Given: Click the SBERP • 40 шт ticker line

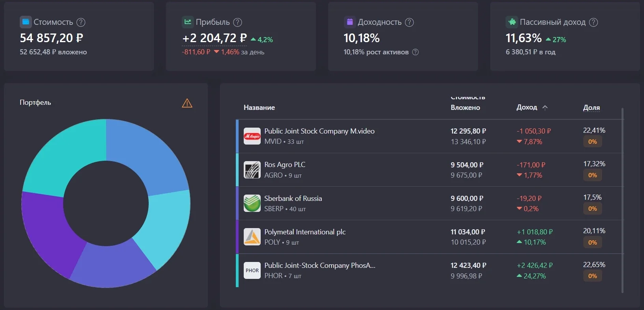Looking at the screenshot, I should coord(285,209).
